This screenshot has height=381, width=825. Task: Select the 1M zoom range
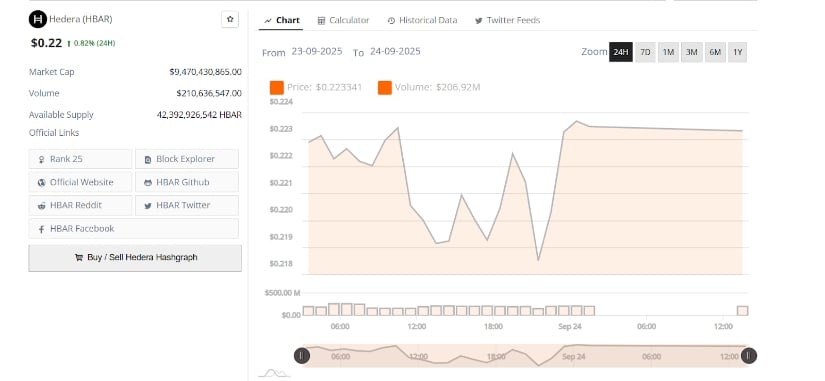tap(668, 52)
